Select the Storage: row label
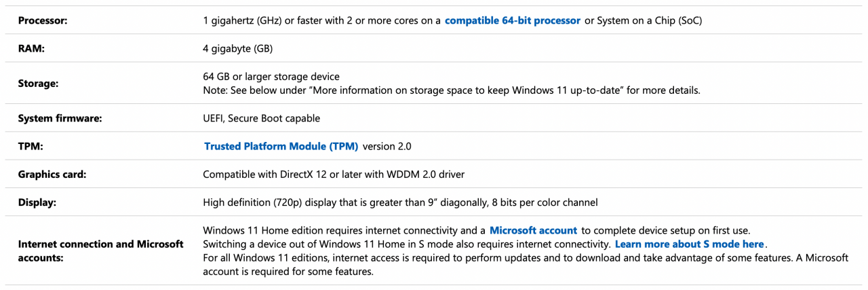The image size is (868, 290). click(38, 84)
